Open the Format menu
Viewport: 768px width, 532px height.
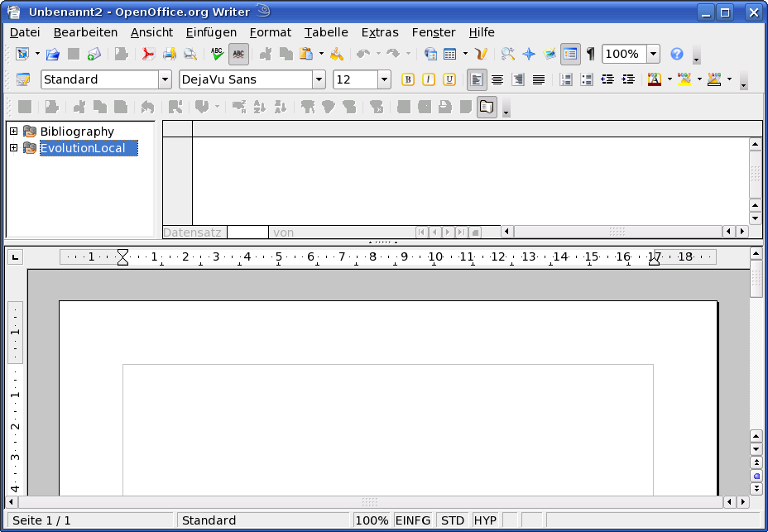pos(270,32)
